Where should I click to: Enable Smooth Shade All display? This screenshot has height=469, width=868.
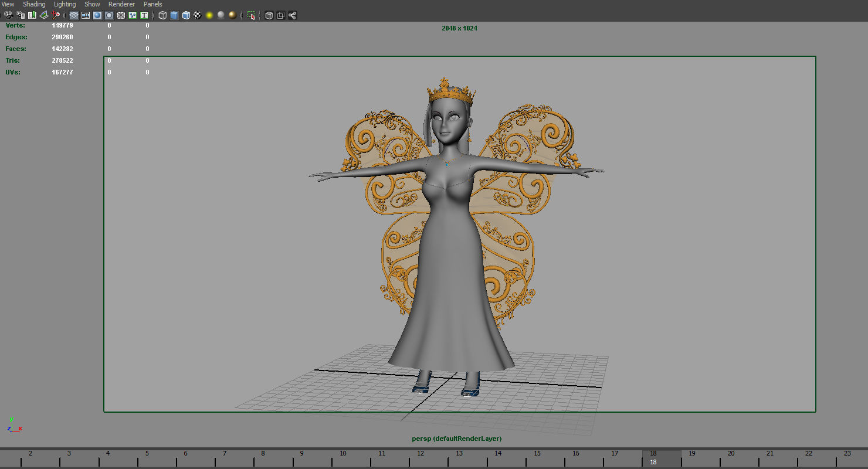[x=174, y=15]
